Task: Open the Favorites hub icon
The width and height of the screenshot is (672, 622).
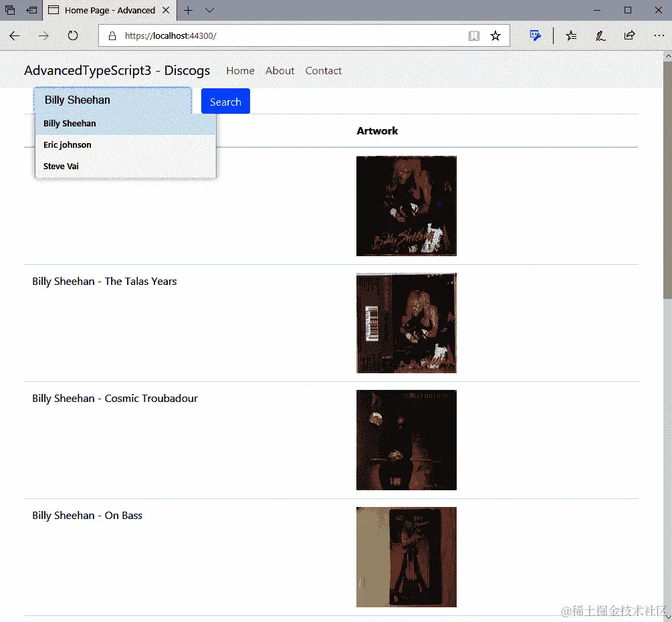Action: 571,35
